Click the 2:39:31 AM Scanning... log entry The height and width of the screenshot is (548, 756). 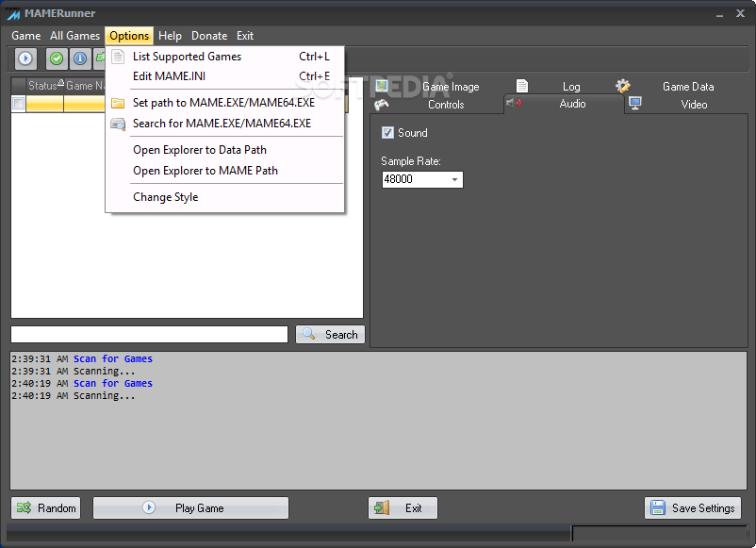click(74, 371)
